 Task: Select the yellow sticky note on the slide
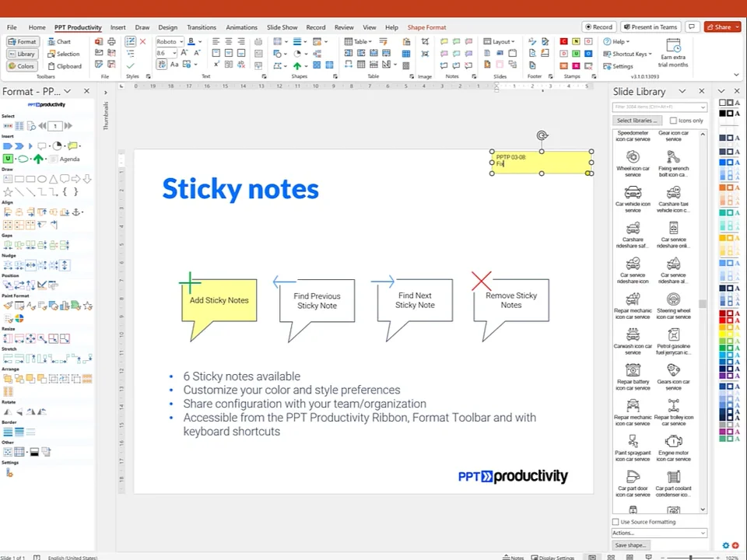point(542,163)
